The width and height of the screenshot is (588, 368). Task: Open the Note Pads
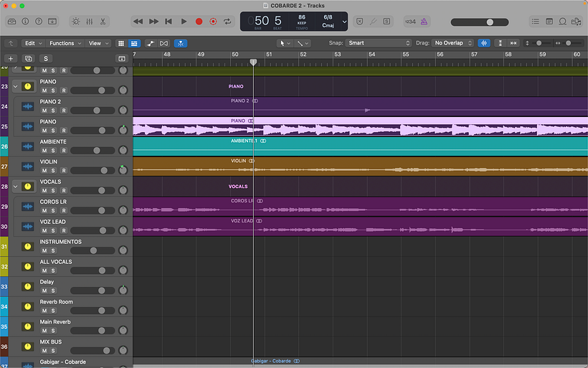point(549,22)
